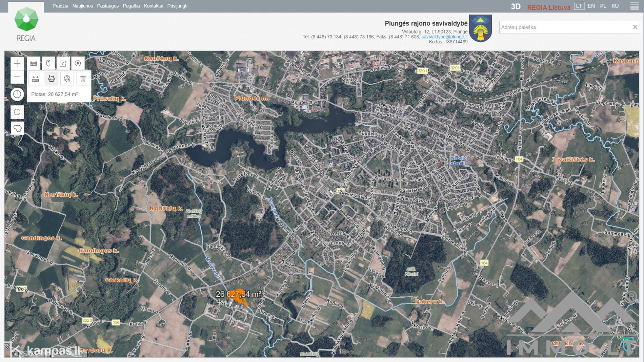This screenshot has height=362, width=644.
Task: Show full Lithuania extent map icon
Action: point(17,128)
